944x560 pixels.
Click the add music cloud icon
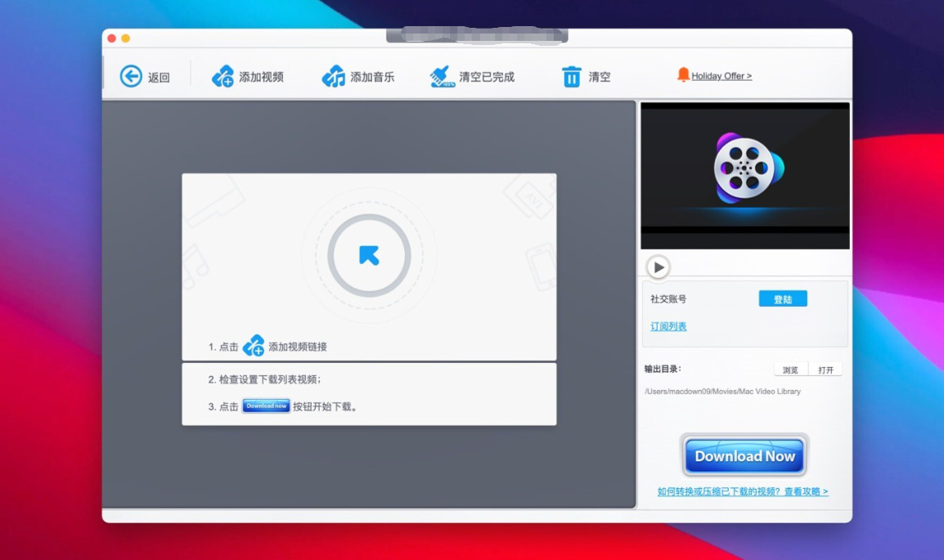[334, 76]
